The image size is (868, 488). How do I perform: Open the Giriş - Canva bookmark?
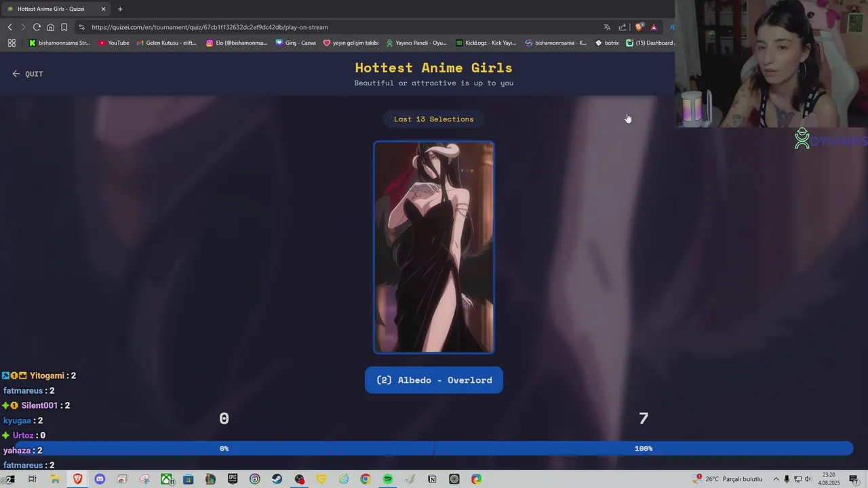[296, 43]
